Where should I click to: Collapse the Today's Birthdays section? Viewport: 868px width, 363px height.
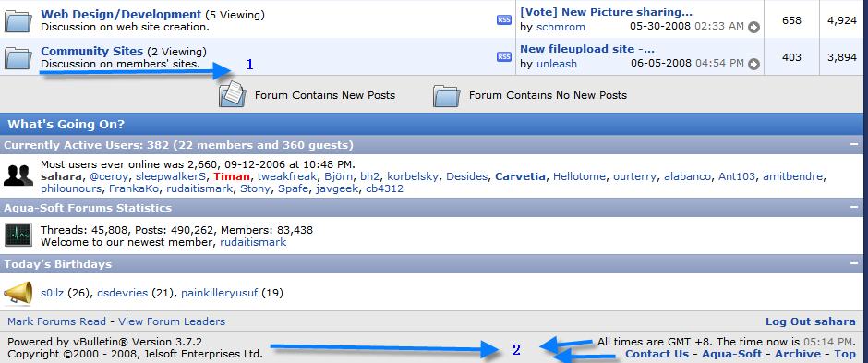coord(854,263)
